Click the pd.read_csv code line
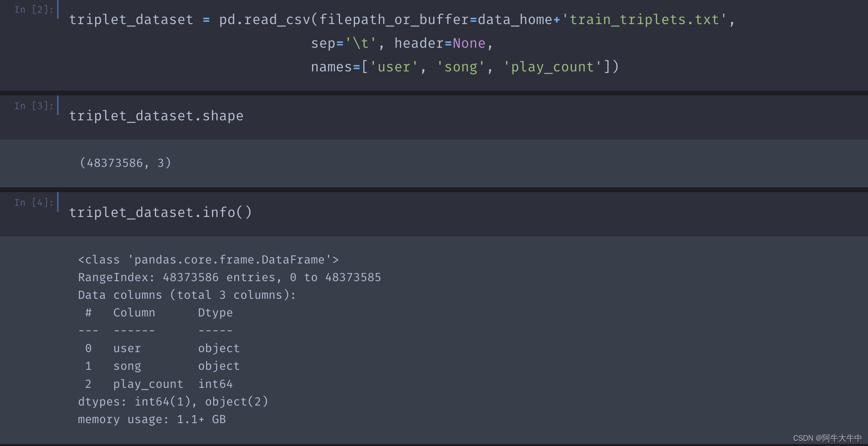Image resolution: width=868 pixels, height=446 pixels. [402, 20]
